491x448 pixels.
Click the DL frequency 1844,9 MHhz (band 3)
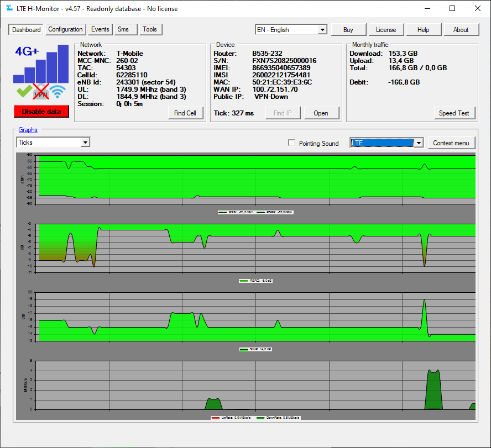(152, 97)
